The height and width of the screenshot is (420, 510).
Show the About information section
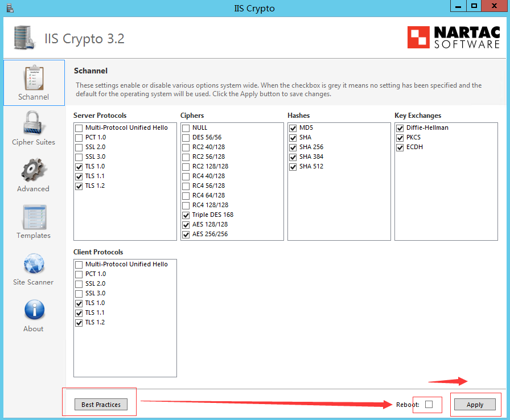[x=34, y=316]
